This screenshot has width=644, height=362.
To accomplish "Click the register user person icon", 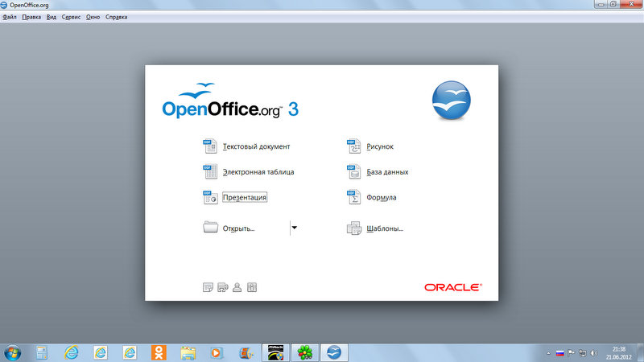I will (237, 287).
